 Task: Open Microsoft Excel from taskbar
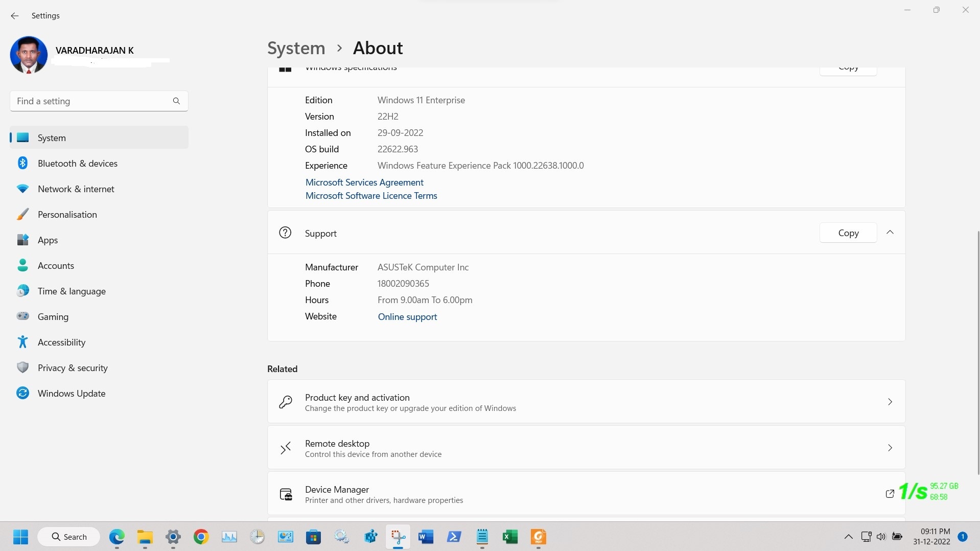coord(510,537)
